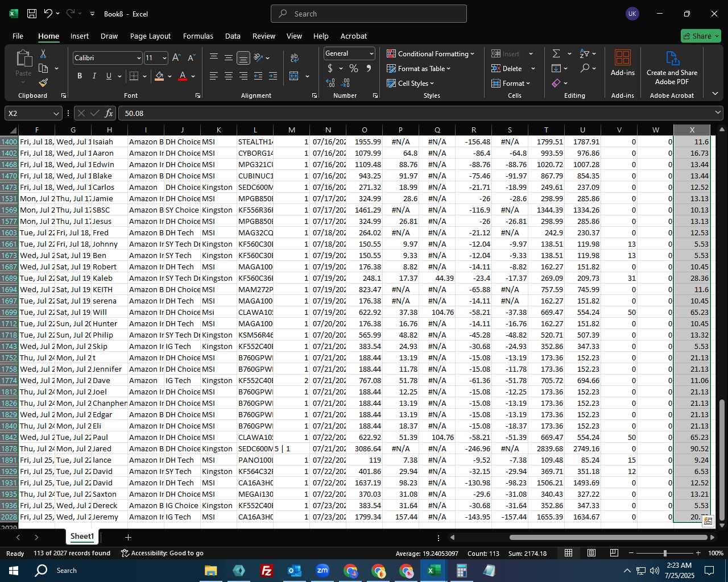The height and width of the screenshot is (582, 728).
Task: Toggle Align Left horizontal alignment
Action: (x=214, y=76)
